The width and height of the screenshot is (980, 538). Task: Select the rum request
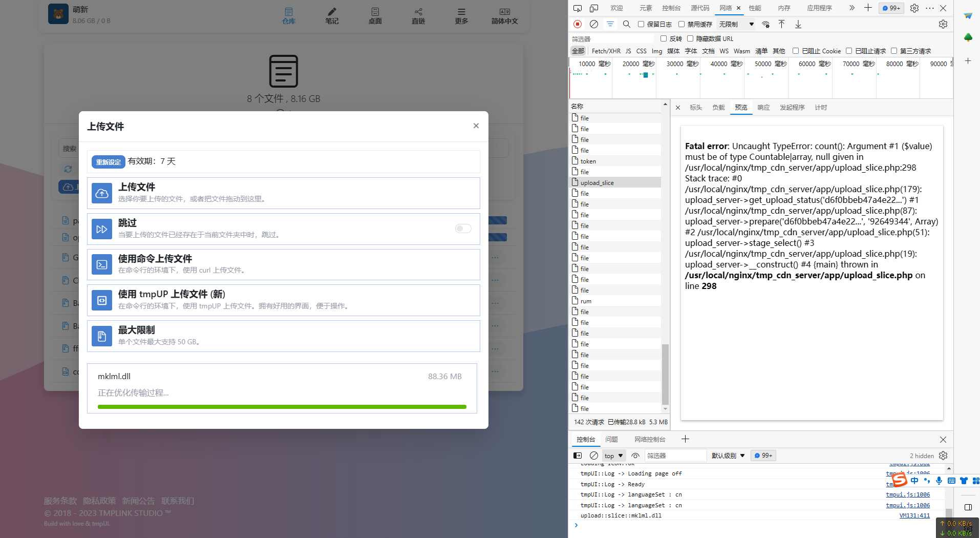pyautogui.click(x=616, y=301)
